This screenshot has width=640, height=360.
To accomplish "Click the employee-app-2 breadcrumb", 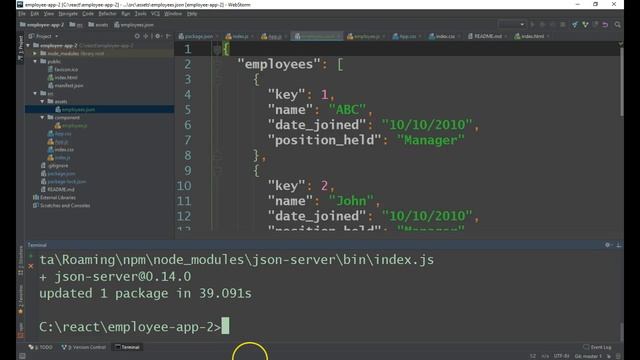I will click(x=41, y=25).
